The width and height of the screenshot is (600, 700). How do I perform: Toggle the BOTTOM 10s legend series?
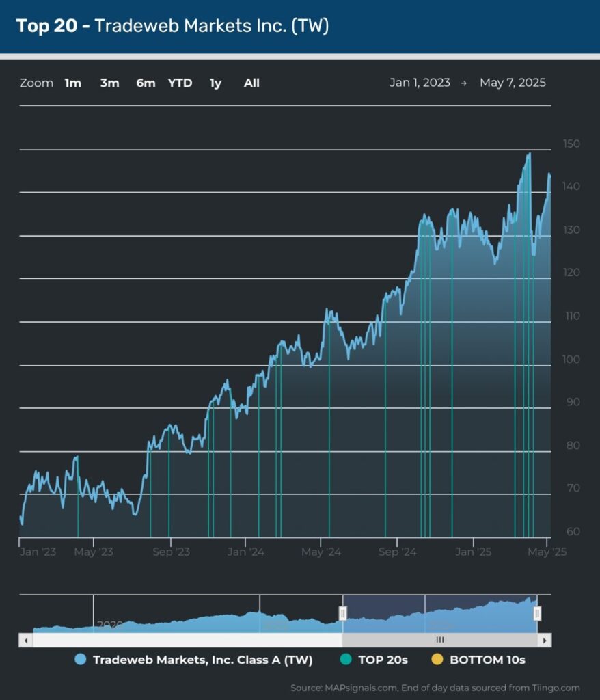click(x=478, y=660)
